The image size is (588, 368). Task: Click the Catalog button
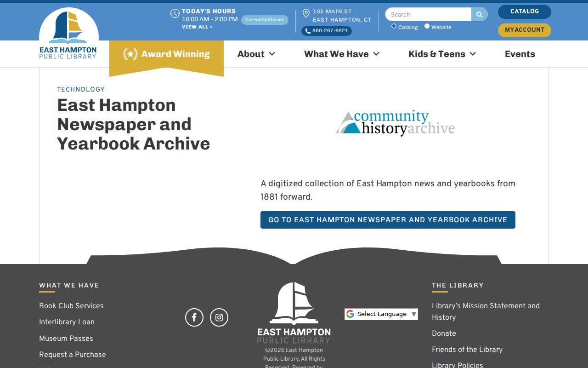525,11
